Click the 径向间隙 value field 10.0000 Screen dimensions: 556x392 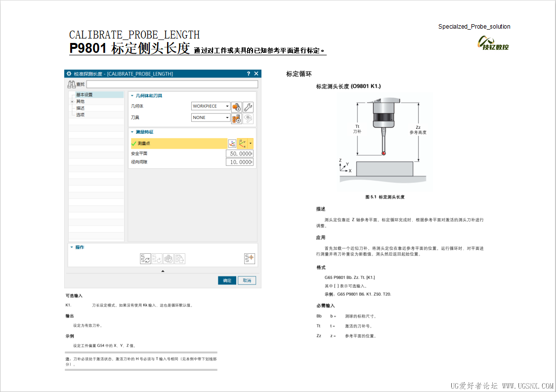coord(240,162)
